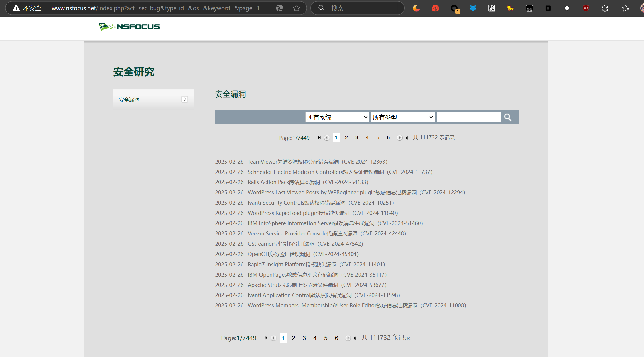Open OpenCTI CVE-2024-45404 entry
644x357 pixels.
[303, 254]
